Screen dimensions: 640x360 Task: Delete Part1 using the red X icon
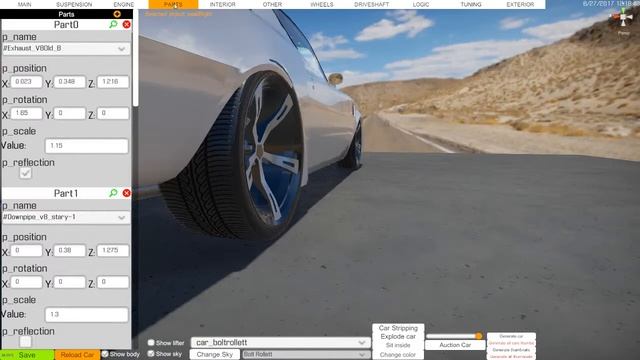click(x=127, y=193)
